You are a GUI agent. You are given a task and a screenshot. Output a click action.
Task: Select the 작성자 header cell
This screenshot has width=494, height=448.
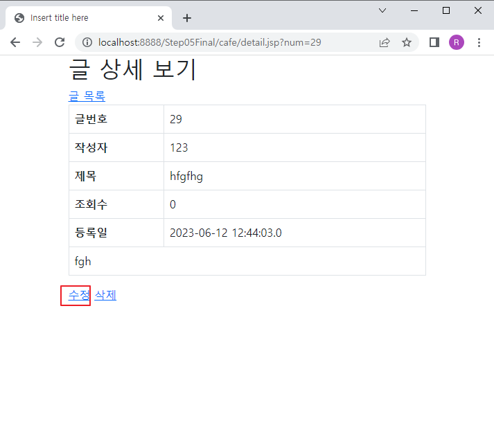(116, 147)
